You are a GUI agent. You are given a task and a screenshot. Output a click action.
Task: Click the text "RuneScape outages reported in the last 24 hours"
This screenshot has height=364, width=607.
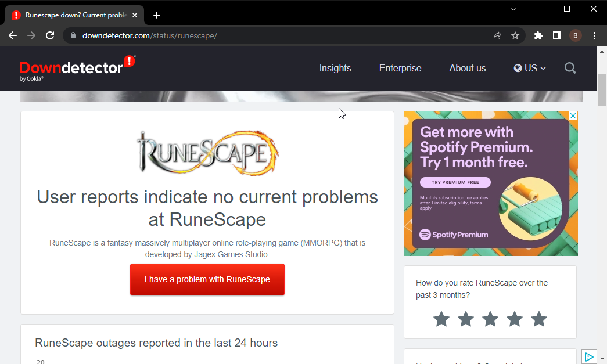156,343
